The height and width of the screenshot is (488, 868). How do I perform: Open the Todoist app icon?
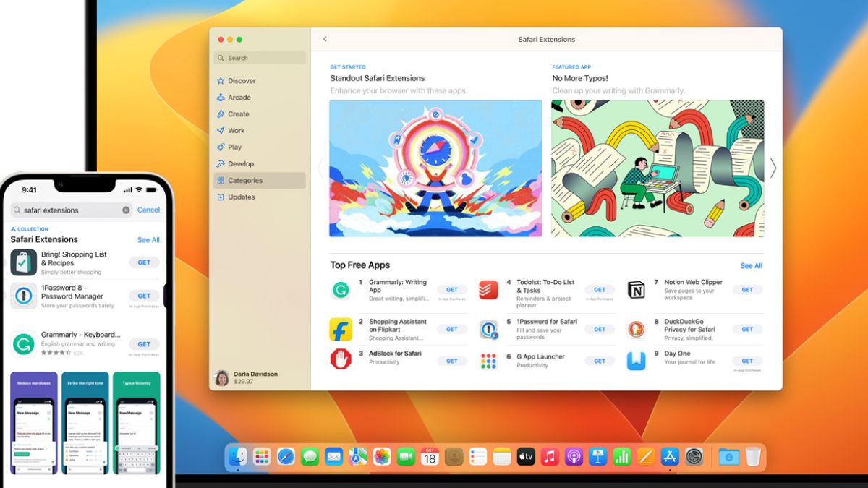(488, 290)
